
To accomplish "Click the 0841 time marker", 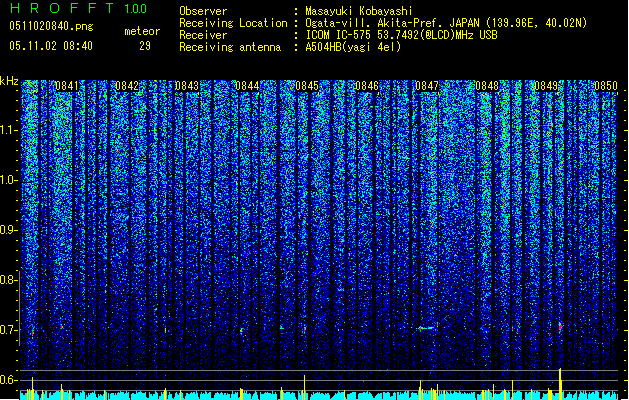I will point(67,86).
